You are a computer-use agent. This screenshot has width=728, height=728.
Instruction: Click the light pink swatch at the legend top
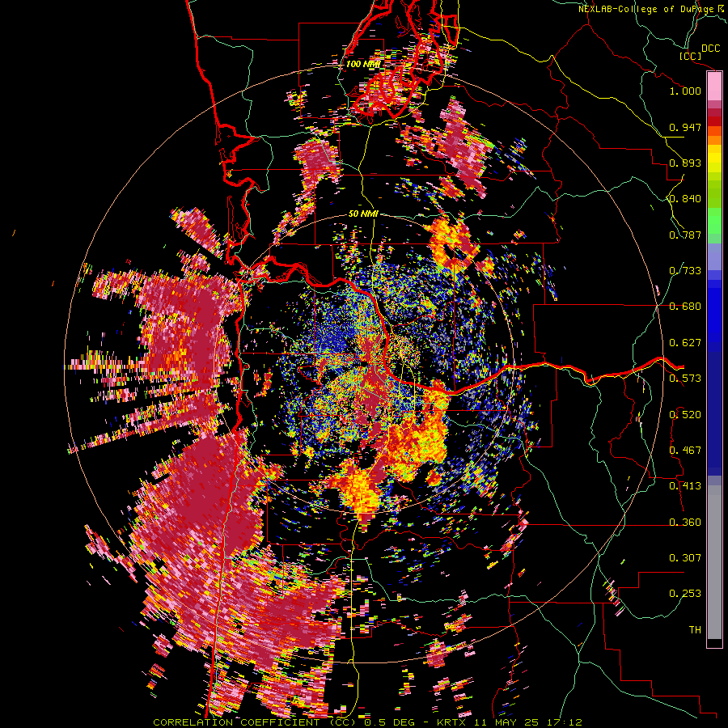(714, 87)
